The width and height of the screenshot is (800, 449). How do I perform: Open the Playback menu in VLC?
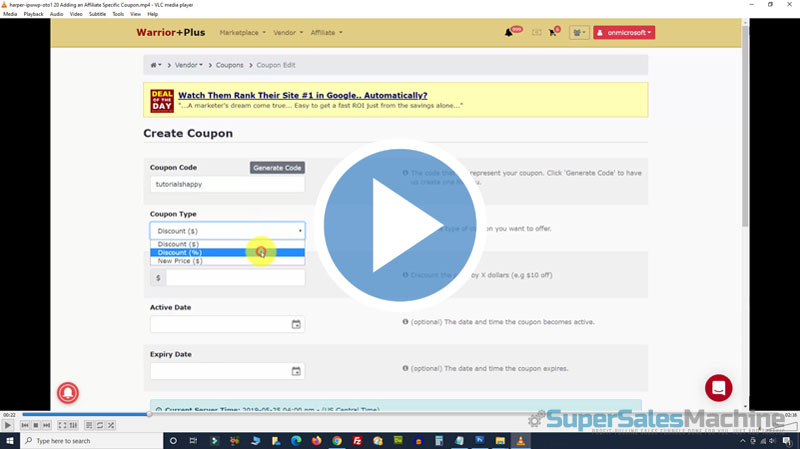click(34, 14)
